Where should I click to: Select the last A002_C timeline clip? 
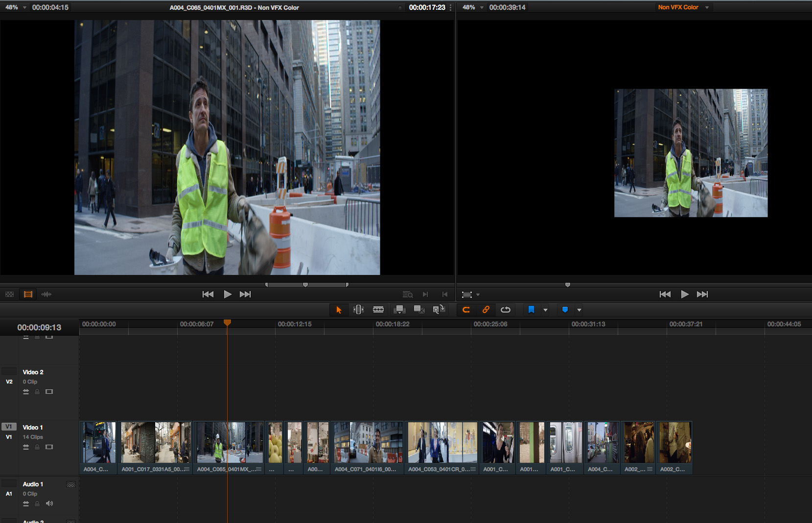point(674,448)
